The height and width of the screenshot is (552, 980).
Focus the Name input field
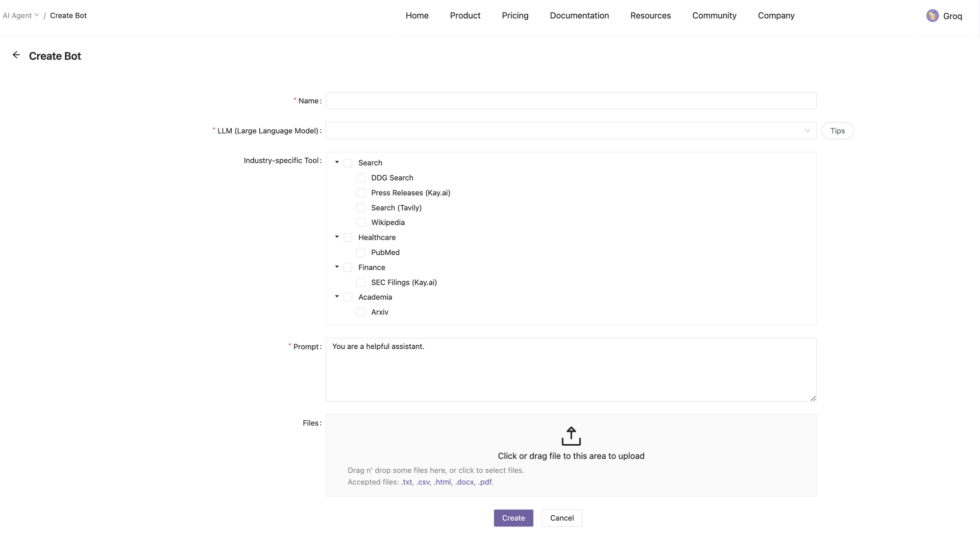point(571,101)
